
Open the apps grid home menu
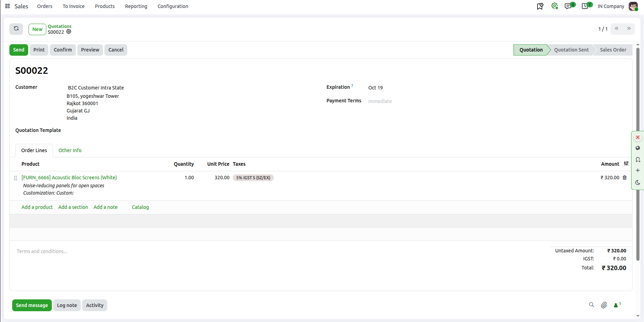(x=7, y=6)
